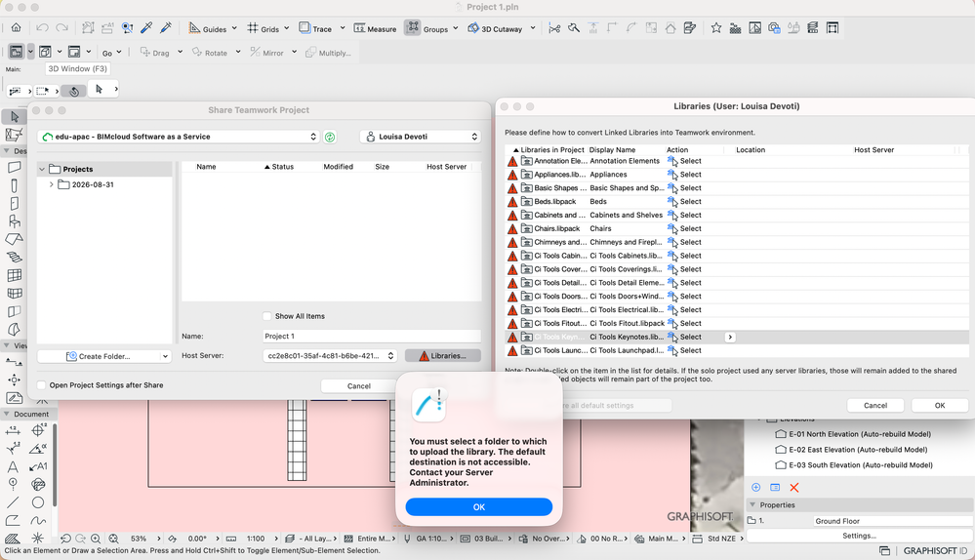Click the refresh server connection icon

point(330,137)
